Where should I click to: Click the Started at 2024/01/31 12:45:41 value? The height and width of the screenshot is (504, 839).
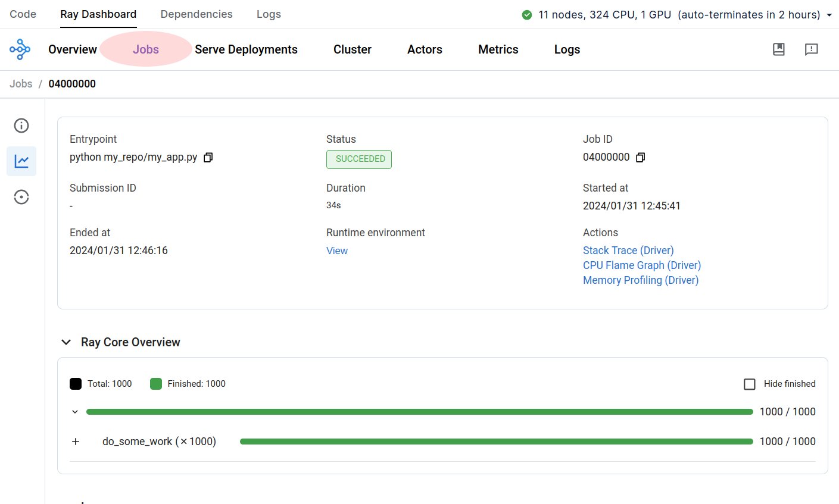[x=632, y=206]
